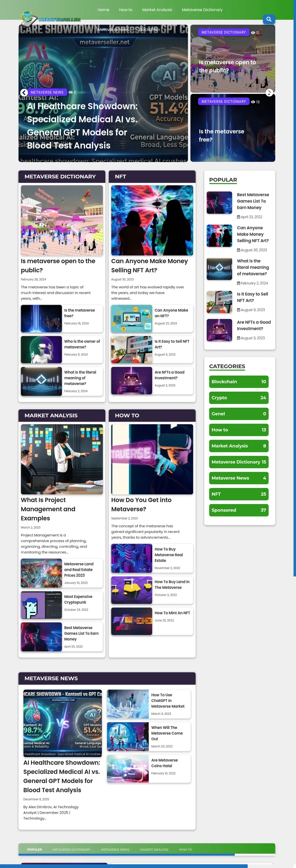The width and height of the screenshot is (296, 868).
Task: Open 'Can Anyone Make Money Selling NFT Art?' headline
Action: (150, 266)
